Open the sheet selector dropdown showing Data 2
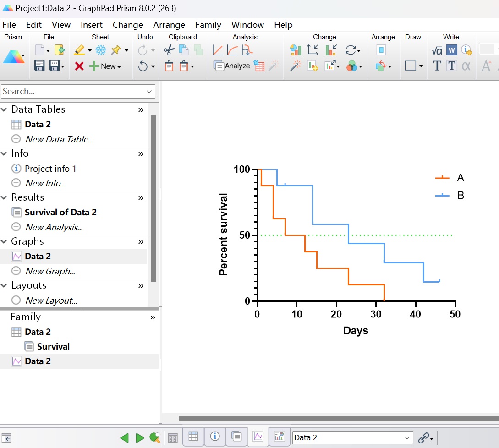The width and height of the screenshot is (499, 448). click(x=352, y=438)
